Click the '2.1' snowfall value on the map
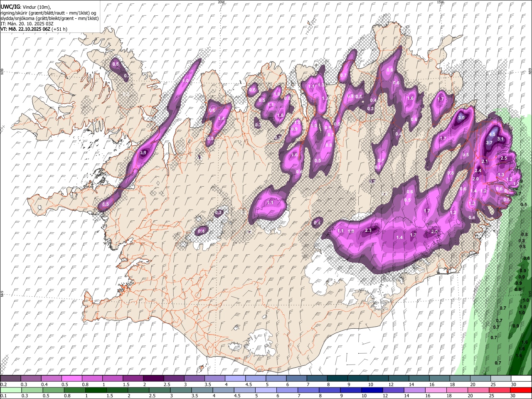Viewport: 532px width, 399px height. 484,161
